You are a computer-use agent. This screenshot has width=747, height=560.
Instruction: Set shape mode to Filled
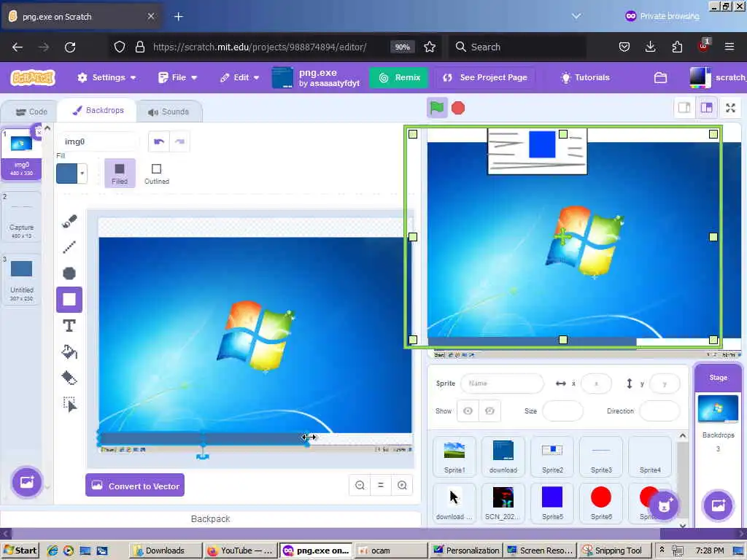[120, 174]
